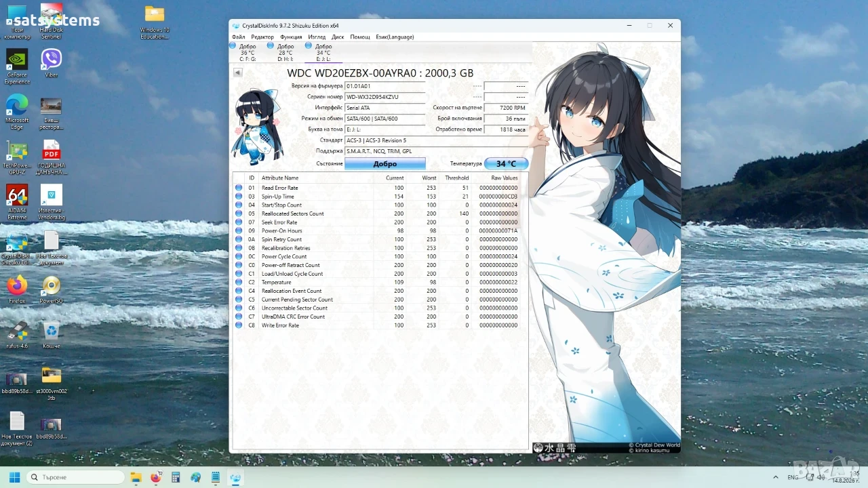Open Нов Текстов документ (2) file icon

(x=17, y=428)
